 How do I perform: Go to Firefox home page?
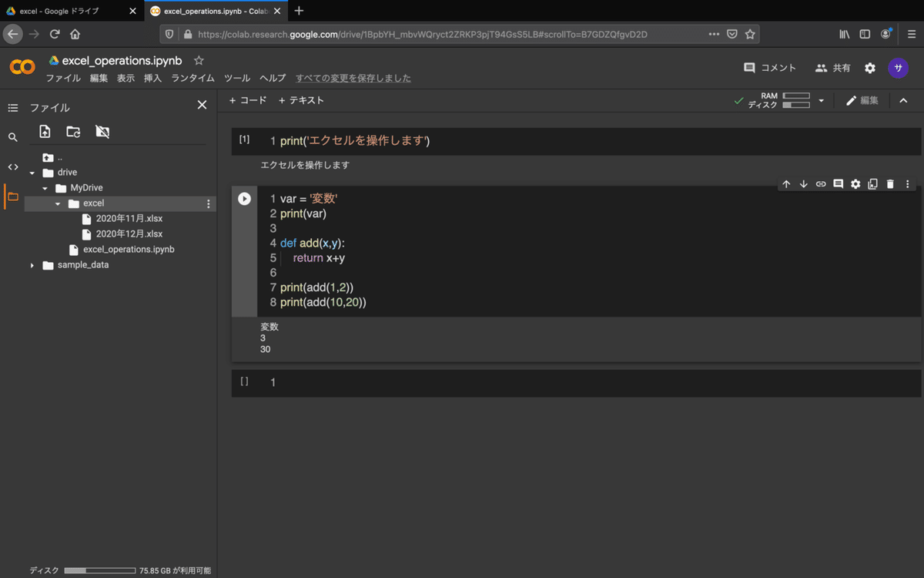pos(75,34)
